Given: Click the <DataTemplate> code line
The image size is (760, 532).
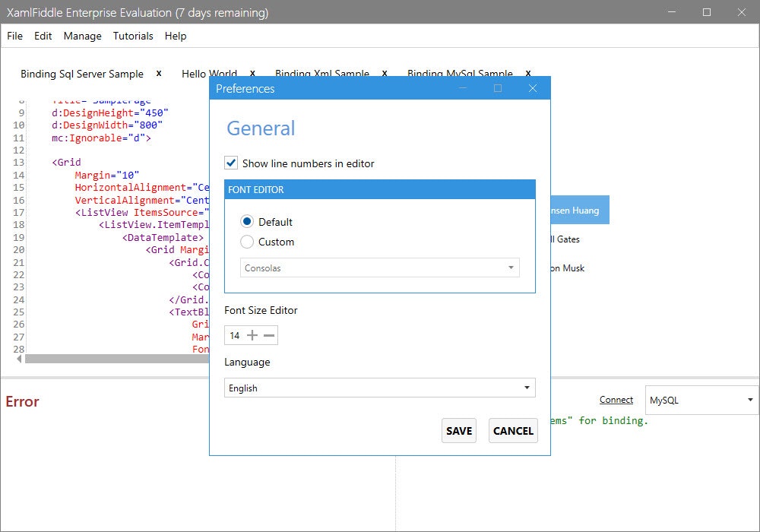Looking at the screenshot, I should coord(163,237).
